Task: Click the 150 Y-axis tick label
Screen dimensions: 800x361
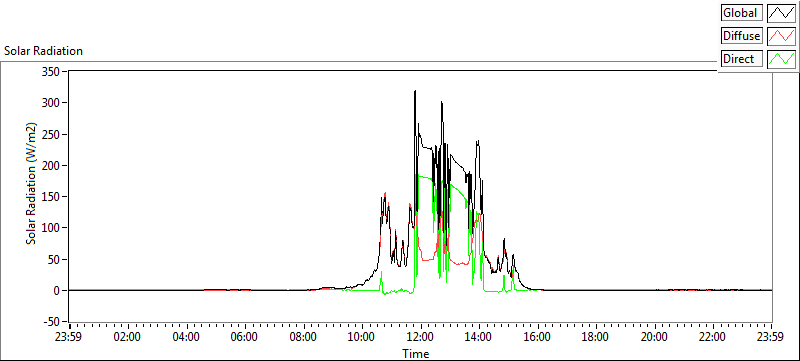Action: click(x=51, y=197)
